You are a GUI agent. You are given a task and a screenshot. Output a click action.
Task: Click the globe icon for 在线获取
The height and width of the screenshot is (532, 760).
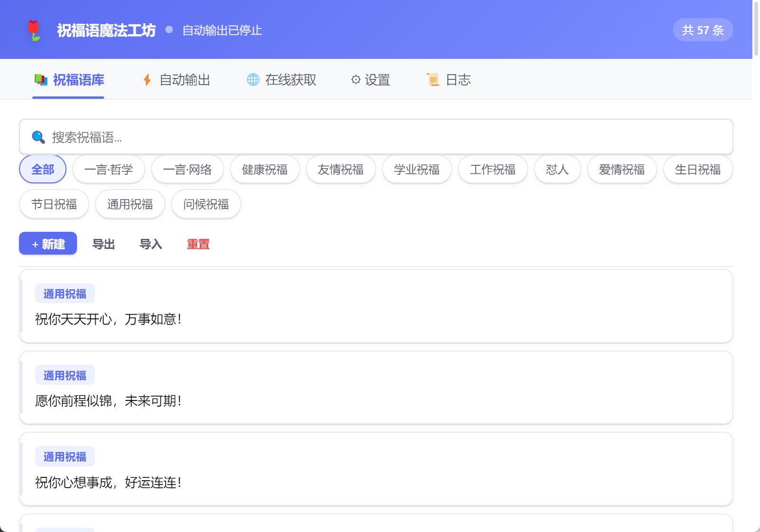(x=253, y=80)
